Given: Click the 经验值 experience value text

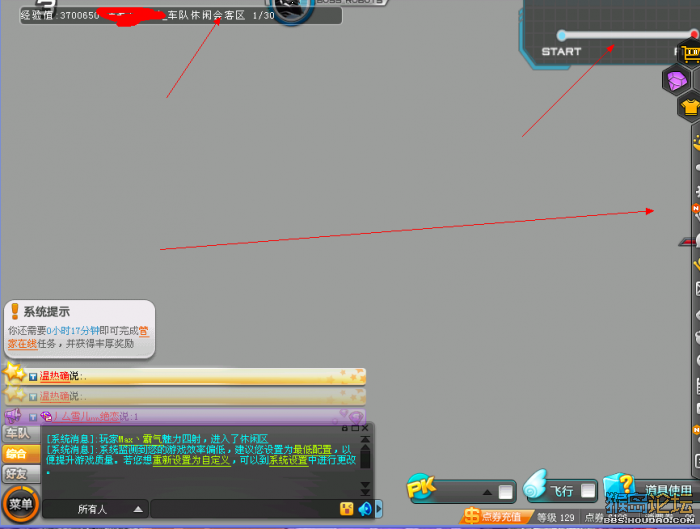Looking at the screenshot, I should pos(60,16).
